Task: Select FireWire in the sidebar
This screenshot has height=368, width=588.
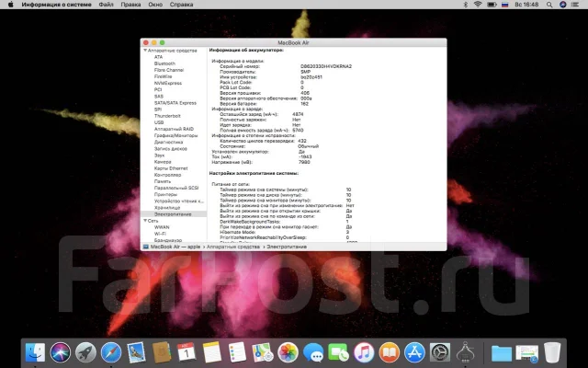Action: [164, 76]
